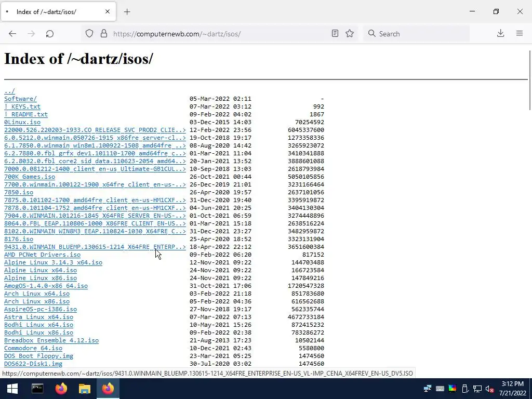Download Alpine Linux 3.14.3 x64.iso
This screenshot has height=399, width=532.
54,262
